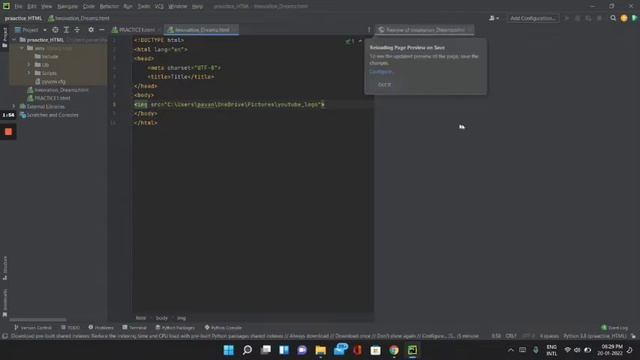
Task: Hide the Project panel with minus icon
Action: click(x=102, y=30)
